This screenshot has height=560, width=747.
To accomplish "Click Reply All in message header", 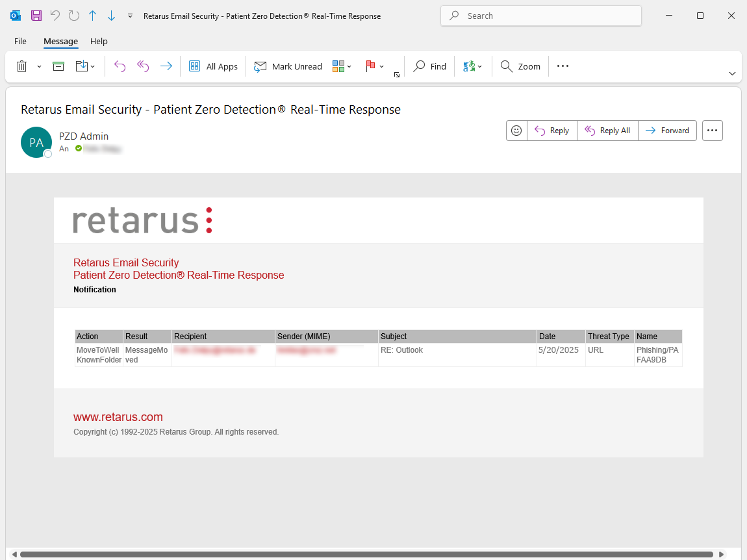I will click(607, 131).
